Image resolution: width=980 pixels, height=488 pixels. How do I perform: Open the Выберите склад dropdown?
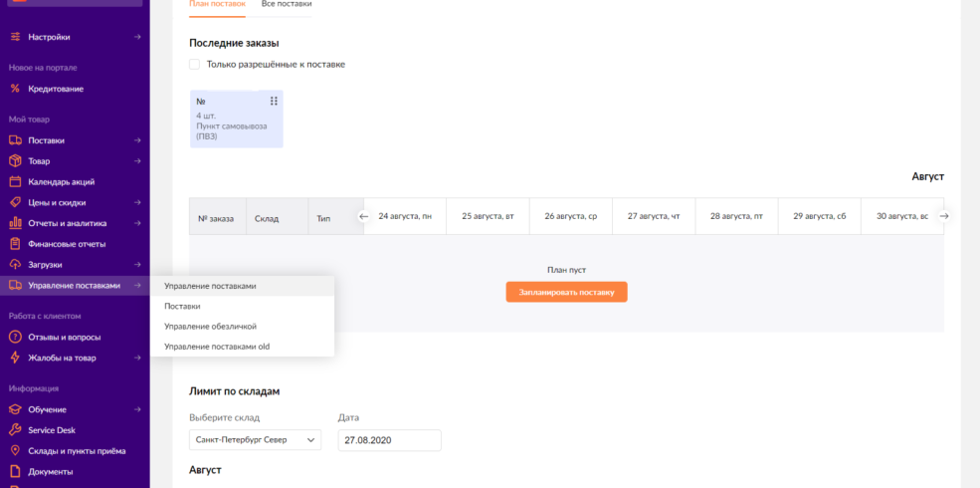click(255, 439)
